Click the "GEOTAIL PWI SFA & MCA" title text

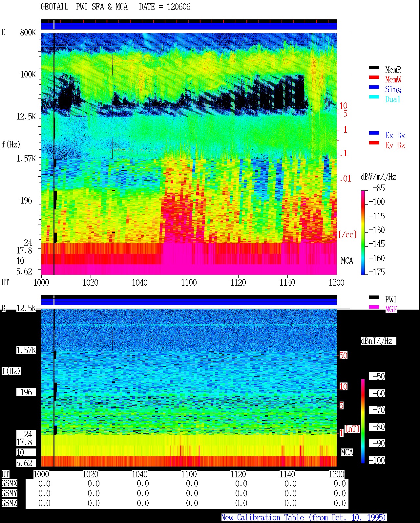84,7
